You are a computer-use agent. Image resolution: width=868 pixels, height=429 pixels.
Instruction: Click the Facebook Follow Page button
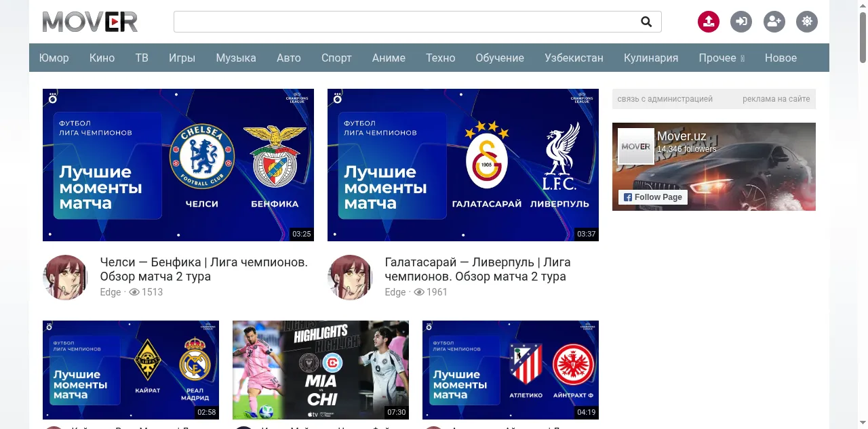tap(652, 197)
